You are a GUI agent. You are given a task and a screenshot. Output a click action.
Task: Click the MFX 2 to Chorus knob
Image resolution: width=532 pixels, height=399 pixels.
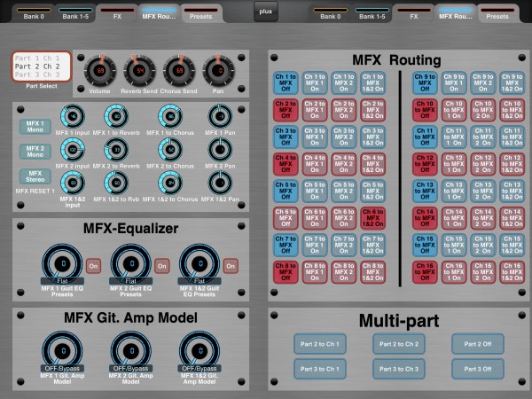[170, 150]
